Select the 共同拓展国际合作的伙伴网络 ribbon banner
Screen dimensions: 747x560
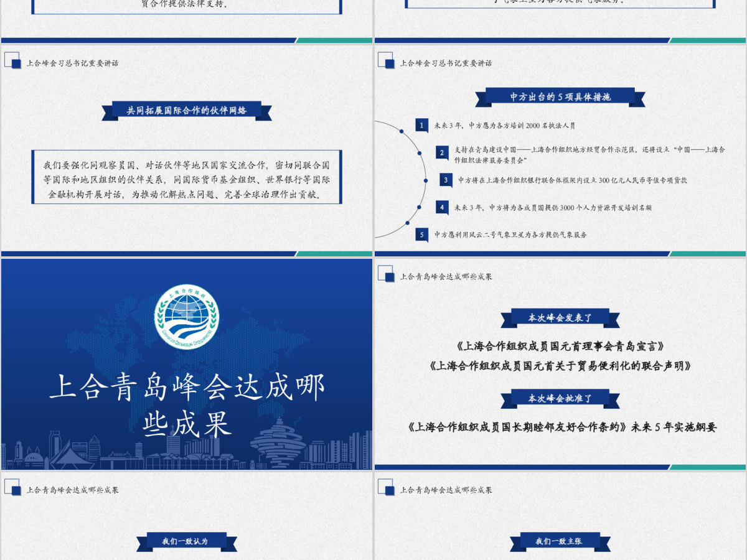coord(187,111)
